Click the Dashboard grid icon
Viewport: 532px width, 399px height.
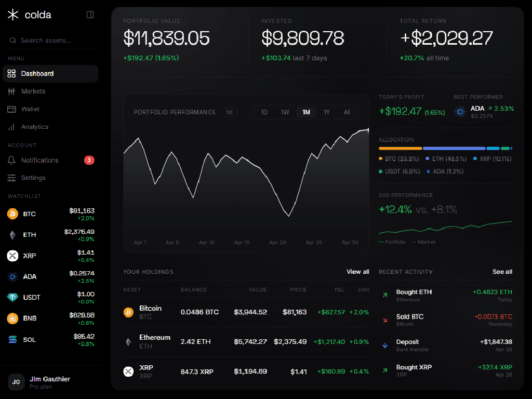(x=11, y=74)
